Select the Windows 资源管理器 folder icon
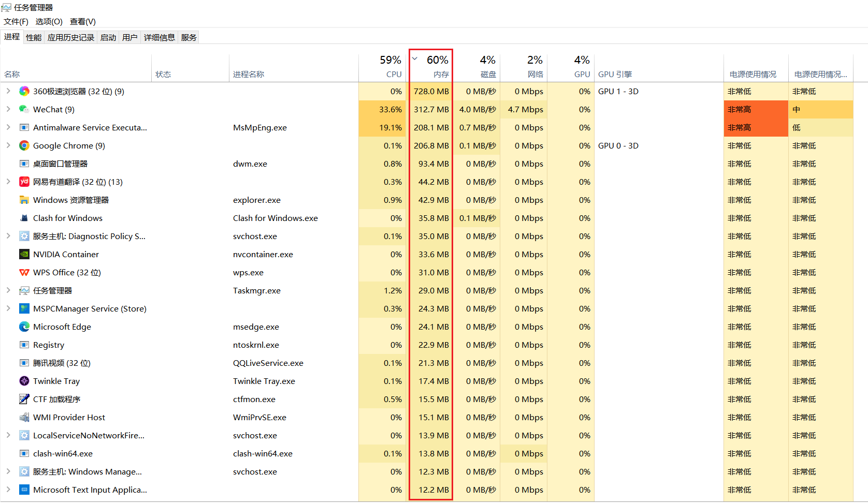This screenshot has height=503, width=868. pos(24,200)
